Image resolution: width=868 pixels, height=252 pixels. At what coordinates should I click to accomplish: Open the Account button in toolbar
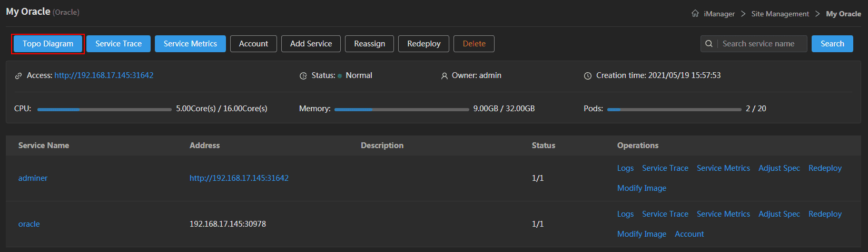253,44
